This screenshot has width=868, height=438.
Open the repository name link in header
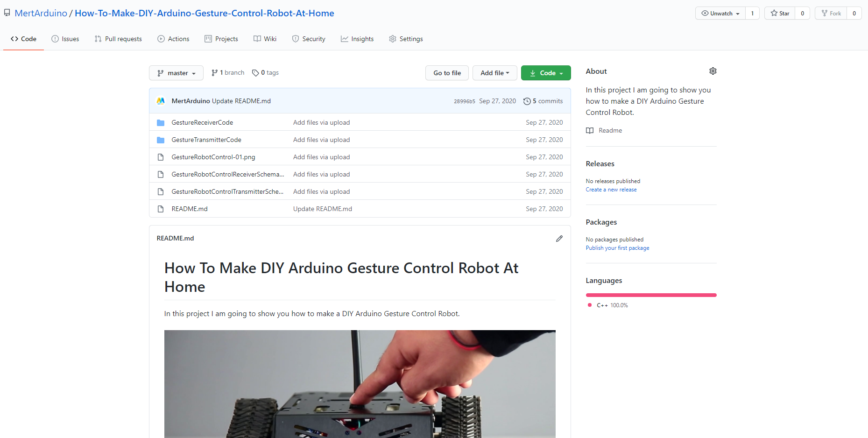pyautogui.click(x=205, y=13)
